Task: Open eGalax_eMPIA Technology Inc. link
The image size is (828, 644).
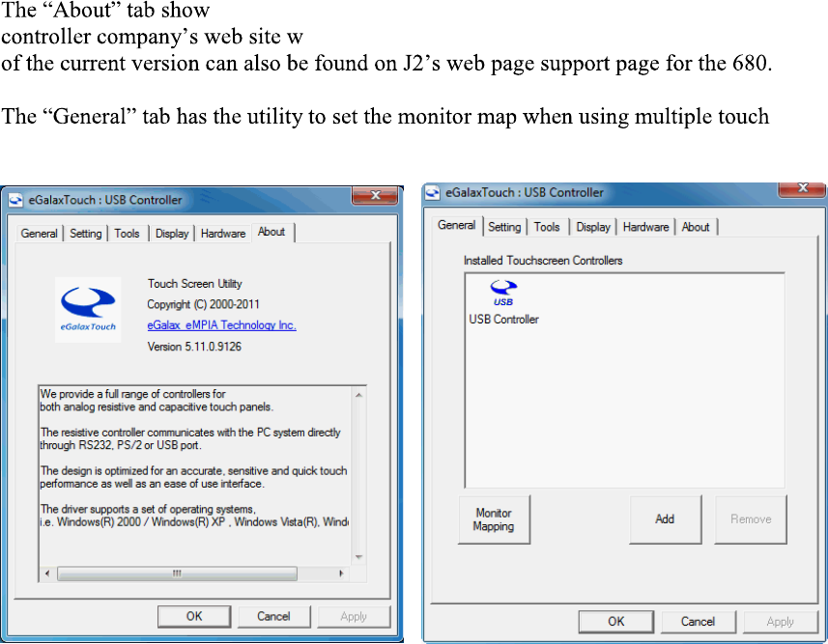Action: [222, 325]
